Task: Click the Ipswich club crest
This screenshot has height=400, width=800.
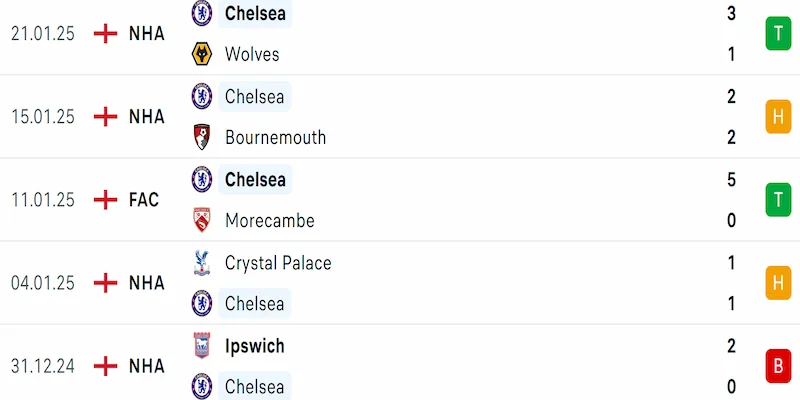Action: point(203,346)
